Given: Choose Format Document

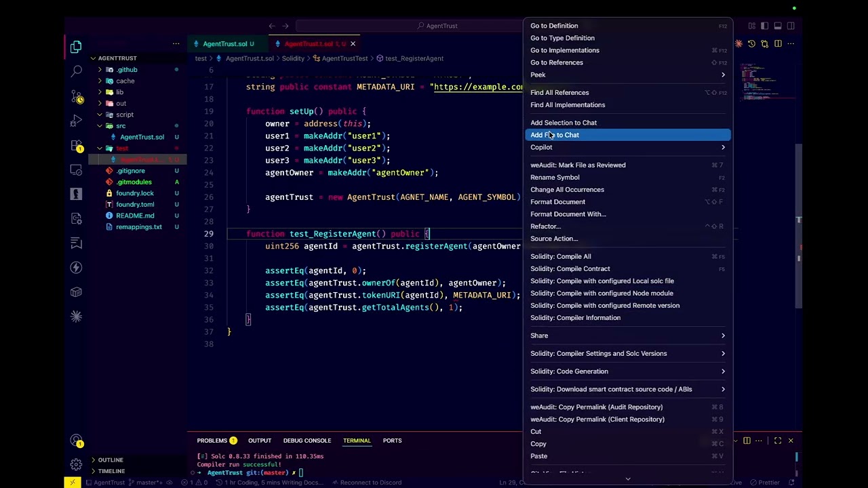Looking at the screenshot, I should tap(628, 202).
